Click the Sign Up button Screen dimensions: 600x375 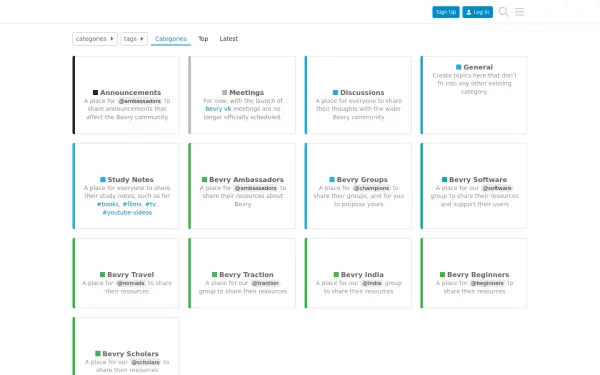(x=446, y=12)
